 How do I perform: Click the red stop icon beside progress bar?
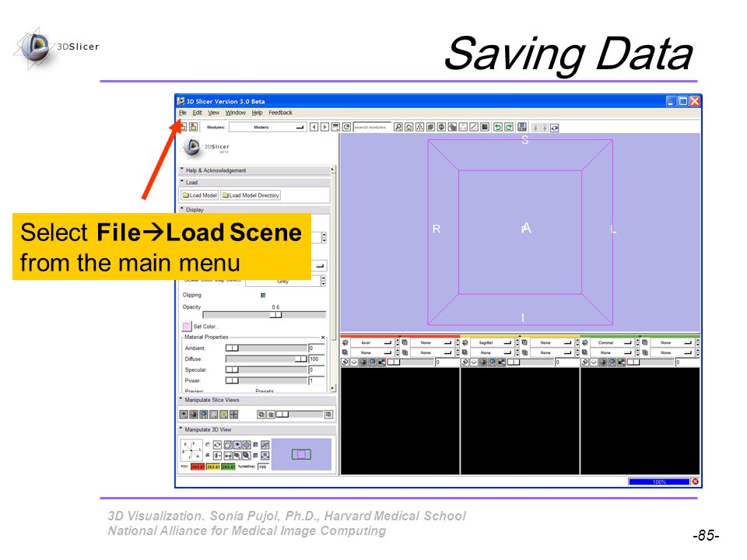pos(695,481)
